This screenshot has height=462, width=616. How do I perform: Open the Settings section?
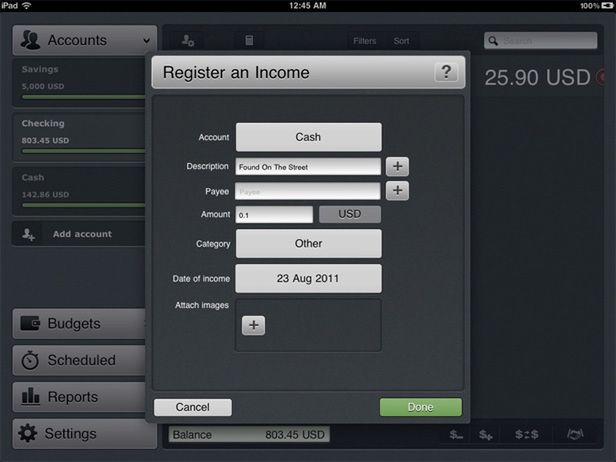(x=84, y=433)
